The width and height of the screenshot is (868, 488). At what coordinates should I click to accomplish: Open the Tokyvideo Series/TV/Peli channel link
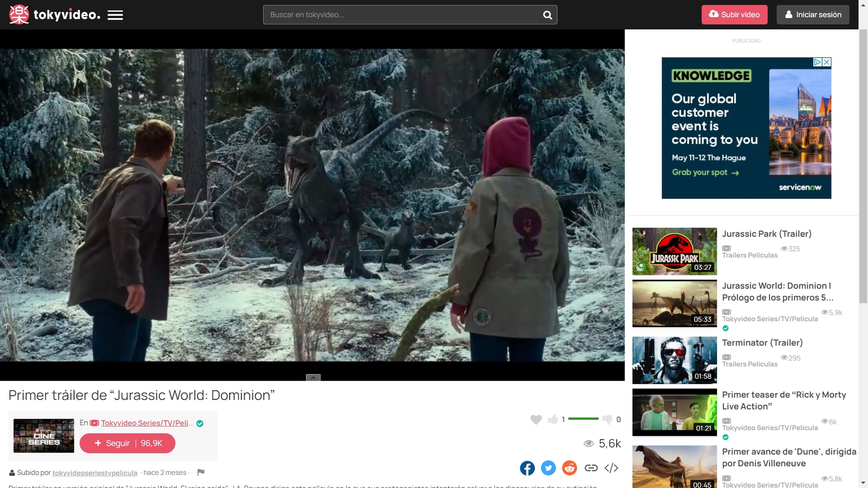tap(147, 423)
